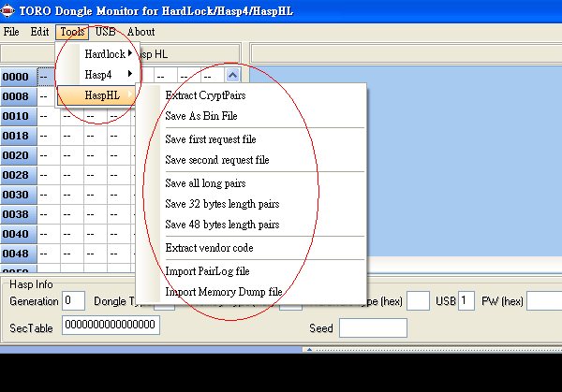562x392 pixels.
Task: Close the Tools menu
Action: tap(72, 32)
